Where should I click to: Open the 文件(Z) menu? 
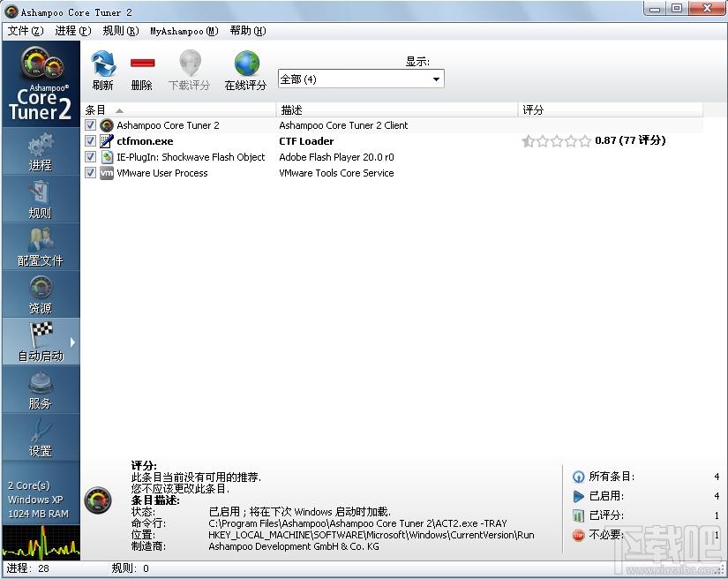[26, 31]
